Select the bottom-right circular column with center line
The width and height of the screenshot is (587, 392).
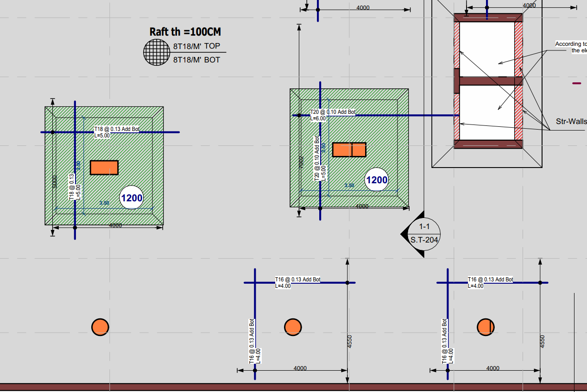(x=486, y=327)
